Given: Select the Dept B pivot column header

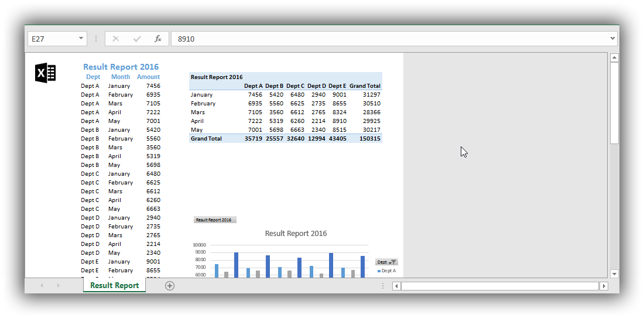Looking at the screenshot, I should click(x=275, y=86).
